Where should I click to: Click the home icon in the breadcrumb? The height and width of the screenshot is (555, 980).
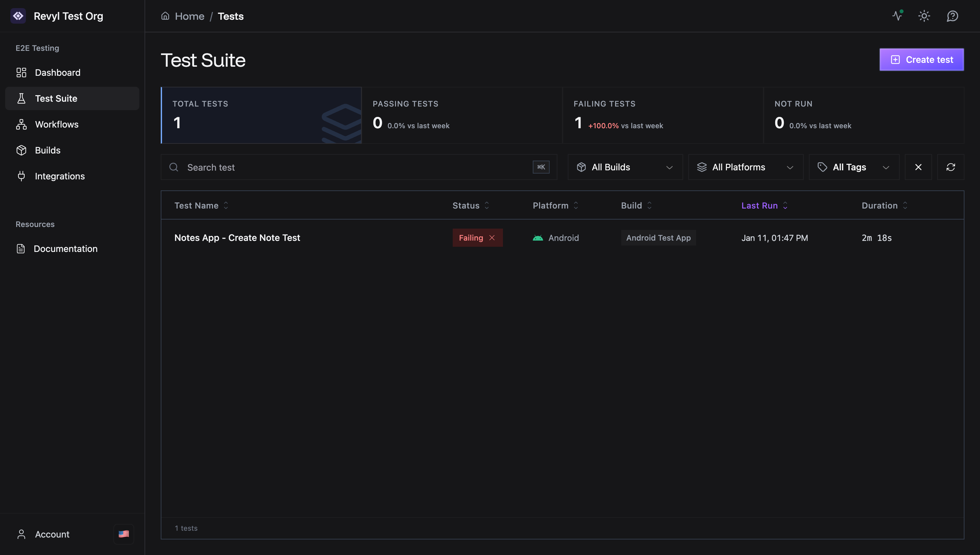coord(165,16)
